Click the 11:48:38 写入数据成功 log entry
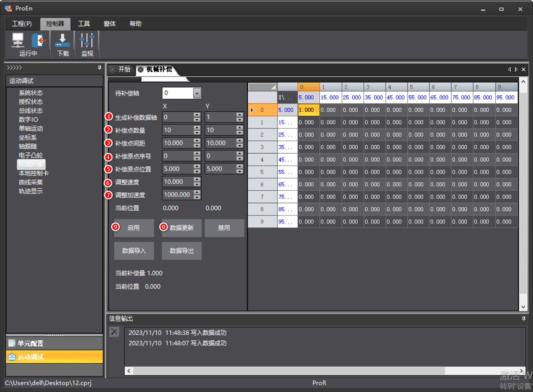 (x=178, y=333)
